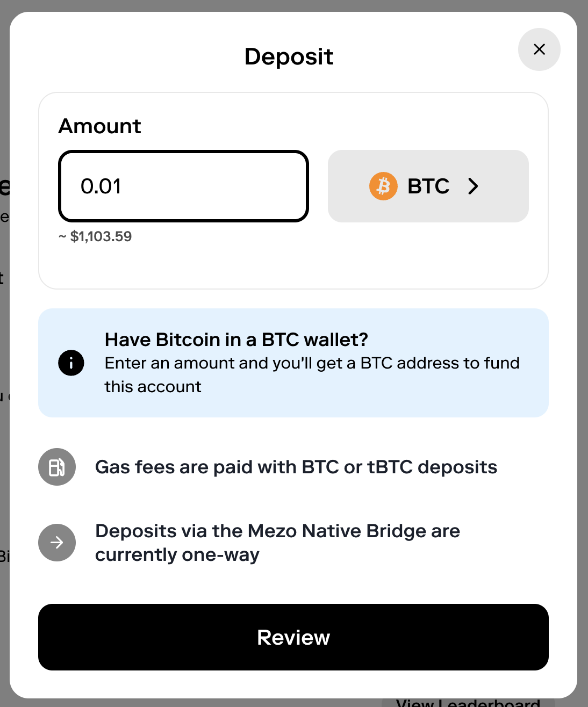Click the orange Bitcoin logo icon
The height and width of the screenshot is (707, 588).
point(383,186)
